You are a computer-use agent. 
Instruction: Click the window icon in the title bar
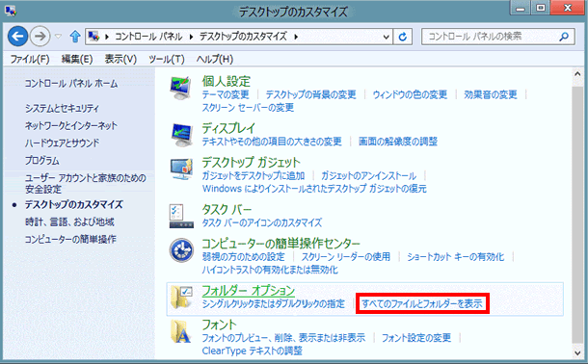[11, 11]
